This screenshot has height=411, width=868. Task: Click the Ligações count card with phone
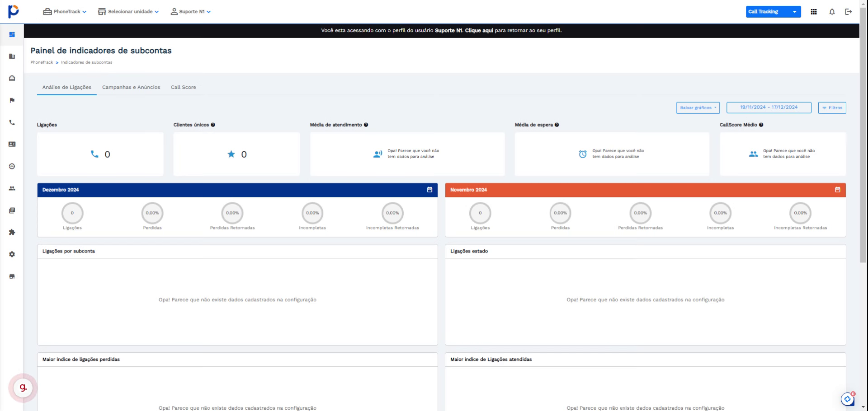pyautogui.click(x=100, y=154)
